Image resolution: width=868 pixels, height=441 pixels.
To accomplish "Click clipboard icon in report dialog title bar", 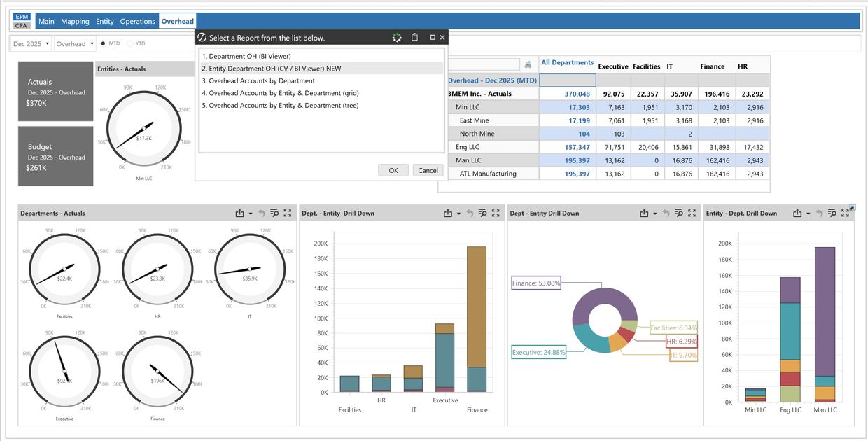I will coord(414,38).
